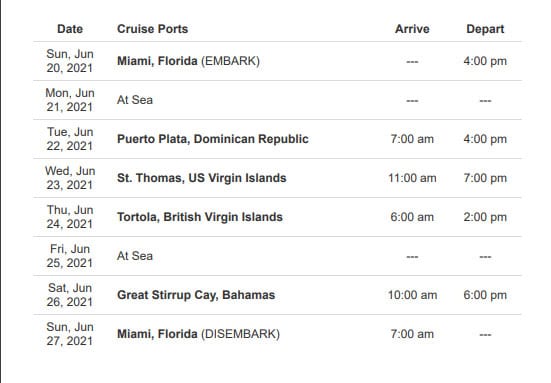Click the 6:00 pm Great Stirrup Cay departure

[x=485, y=295]
